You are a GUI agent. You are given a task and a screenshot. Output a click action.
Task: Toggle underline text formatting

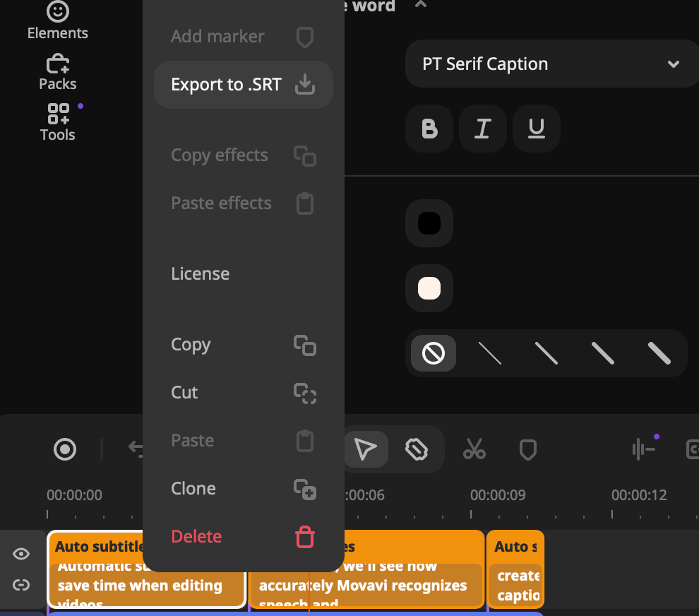coord(537,129)
